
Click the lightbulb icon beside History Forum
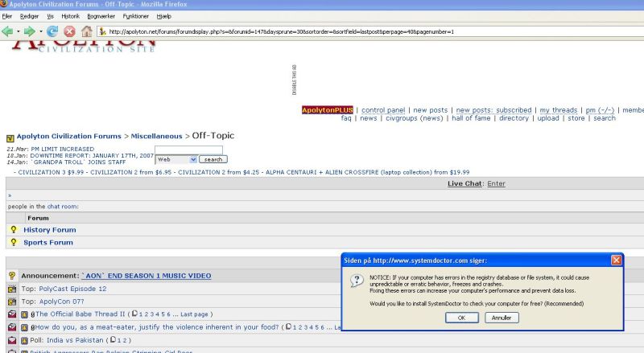(13, 230)
